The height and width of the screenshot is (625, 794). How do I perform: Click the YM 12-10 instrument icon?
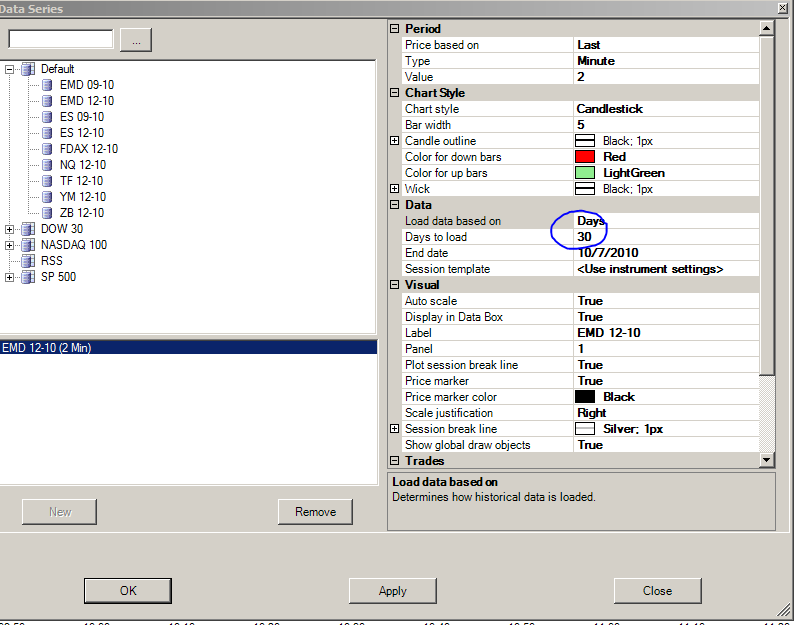tap(47, 197)
